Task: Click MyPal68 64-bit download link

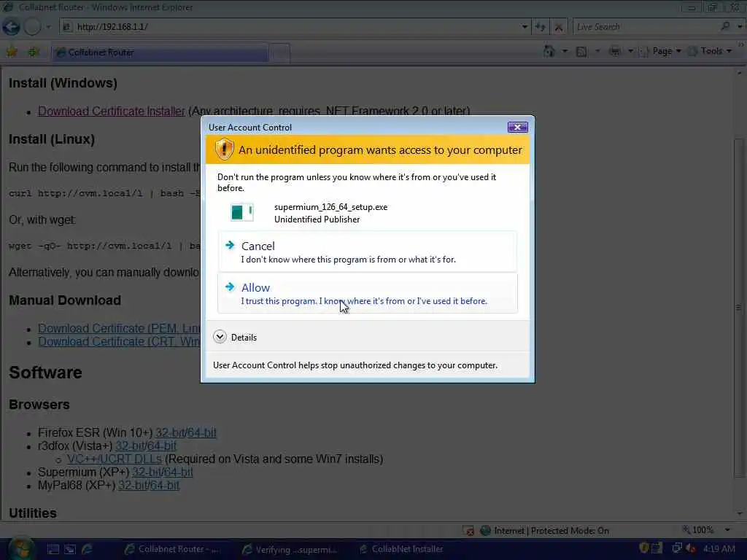Action: pyautogui.click(x=164, y=485)
